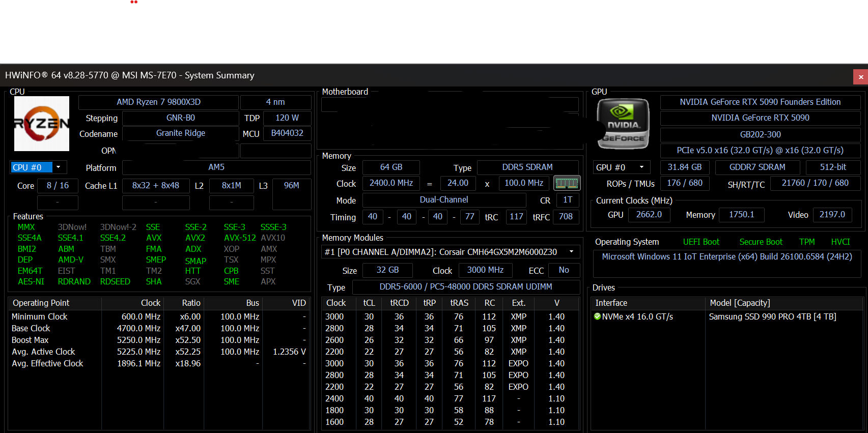Click the AVX-512 feature label
The height and width of the screenshot is (433, 868).
tap(240, 238)
